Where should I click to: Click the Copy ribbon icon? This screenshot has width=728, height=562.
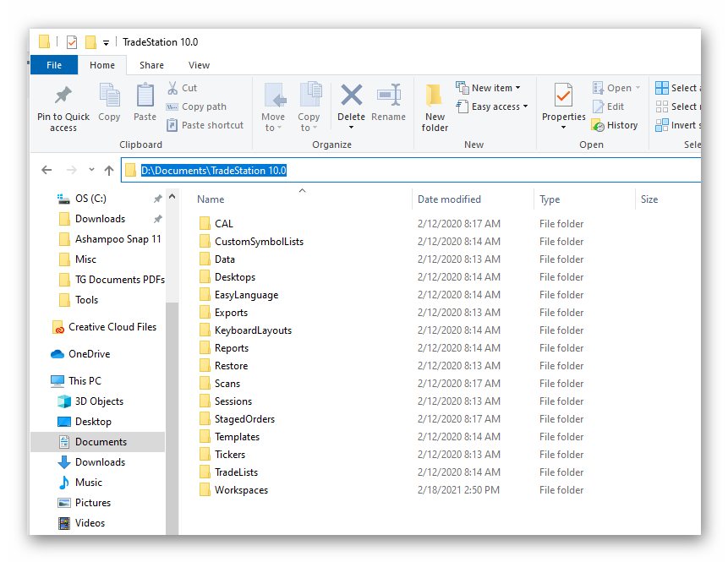(110, 95)
